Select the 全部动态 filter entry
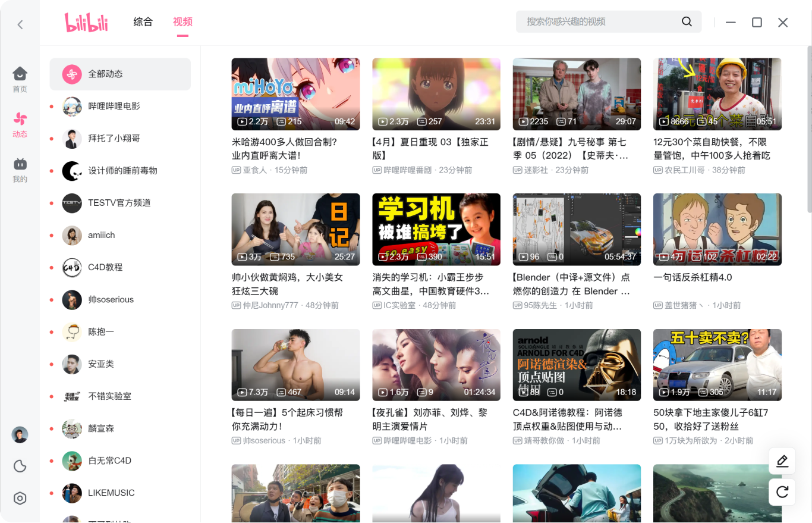812x523 pixels. pyautogui.click(x=120, y=74)
